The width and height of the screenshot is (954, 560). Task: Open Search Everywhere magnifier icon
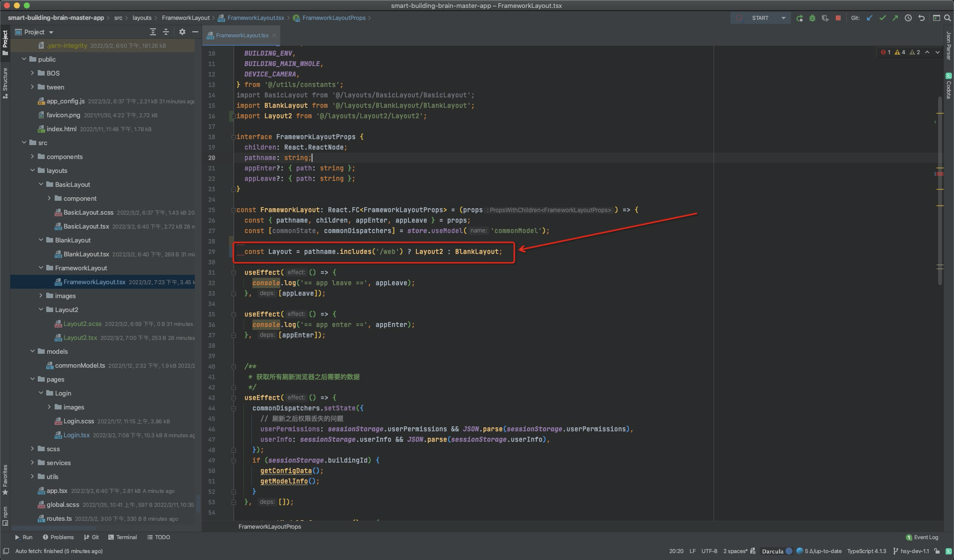947,18
